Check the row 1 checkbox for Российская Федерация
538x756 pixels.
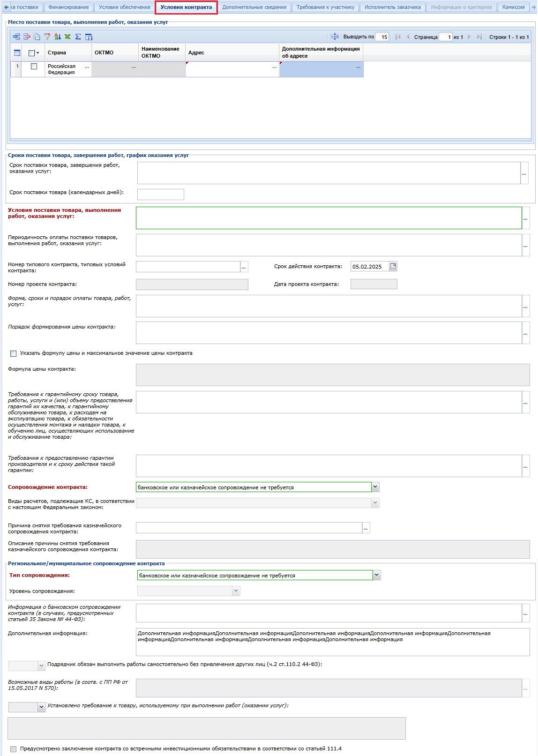(34, 67)
